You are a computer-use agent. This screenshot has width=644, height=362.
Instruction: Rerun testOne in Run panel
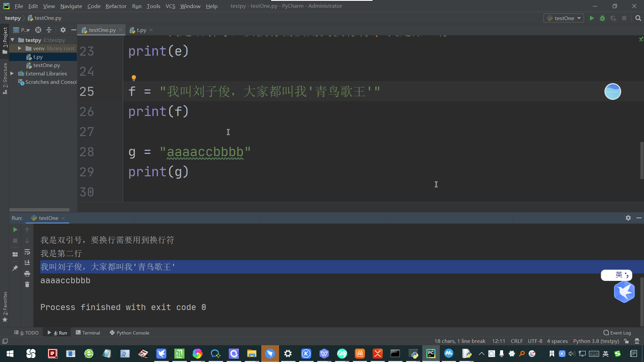15,230
